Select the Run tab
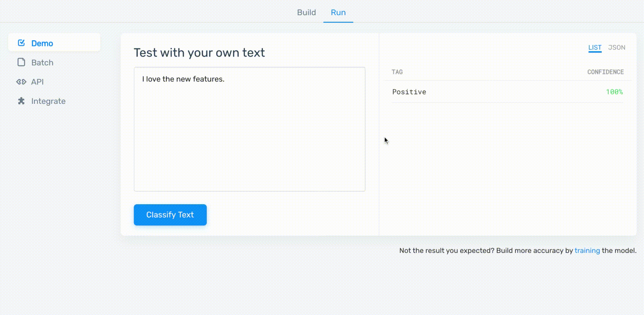This screenshot has width=644, height=315. pos(338,13)
